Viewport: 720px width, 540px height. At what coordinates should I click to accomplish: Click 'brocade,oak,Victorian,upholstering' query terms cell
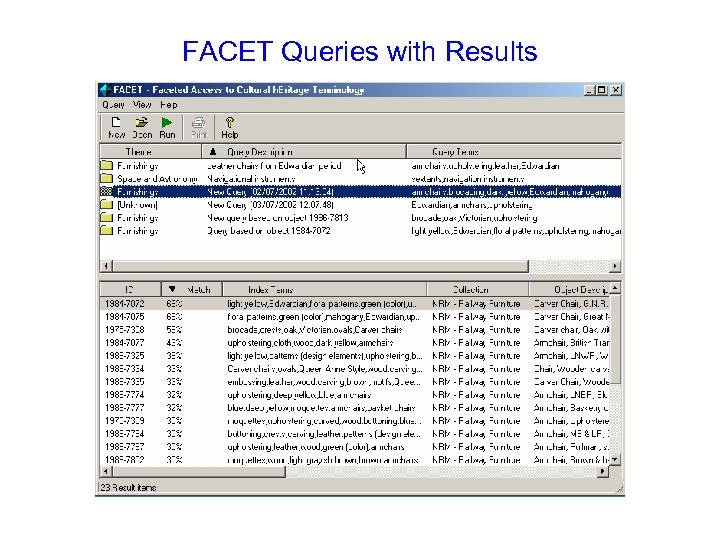coord(474,217)
